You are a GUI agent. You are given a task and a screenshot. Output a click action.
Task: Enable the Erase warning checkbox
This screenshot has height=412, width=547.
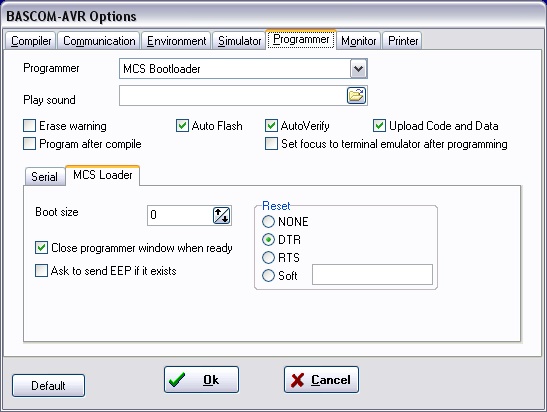(x=29, y=126)
